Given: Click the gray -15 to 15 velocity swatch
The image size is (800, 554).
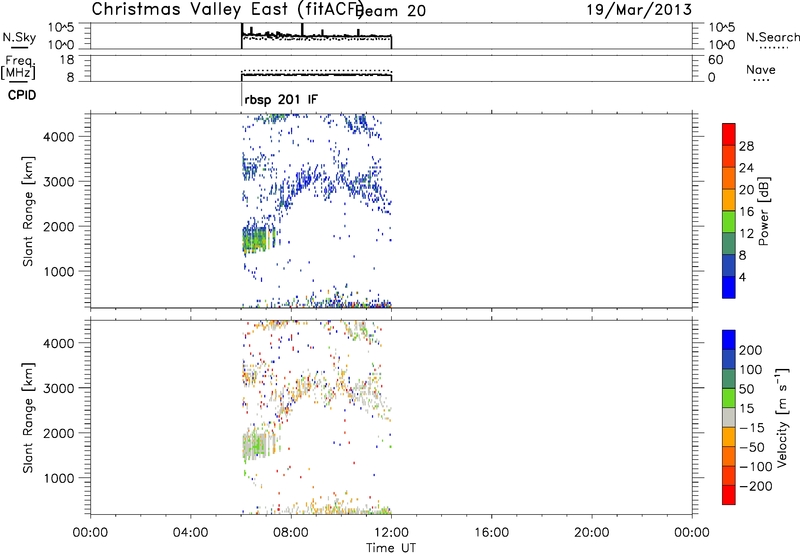Looking at the screenshot, I should pyautogui.click(x=729, y=417).
